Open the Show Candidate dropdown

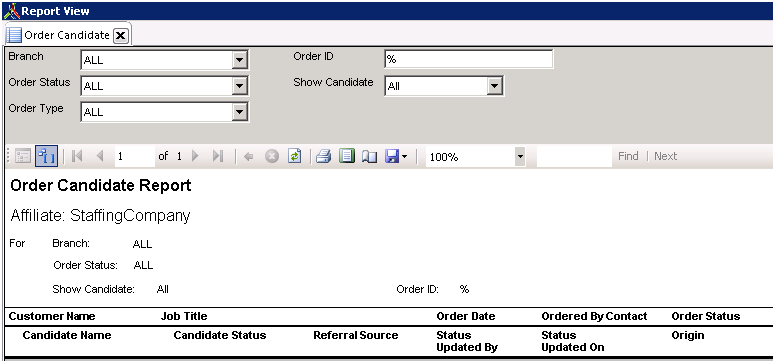click(494, 86)
